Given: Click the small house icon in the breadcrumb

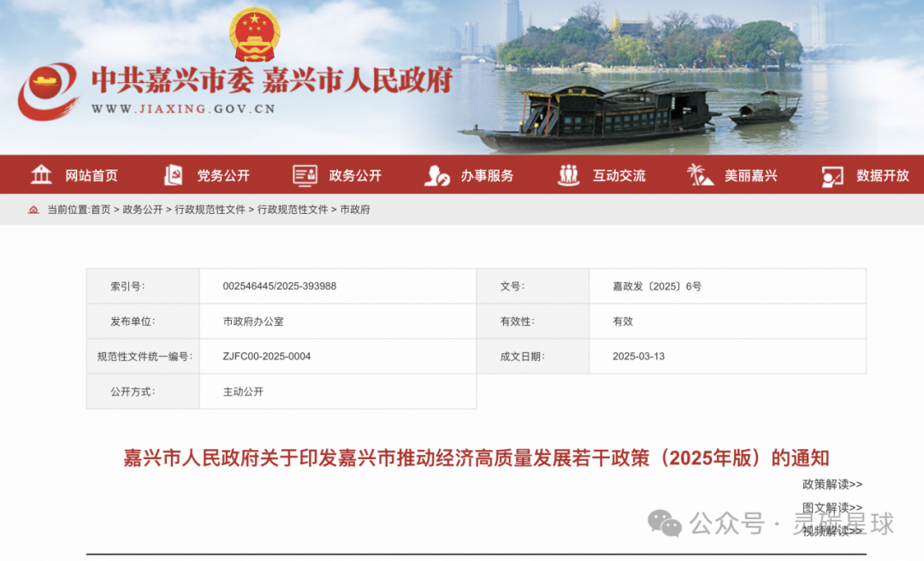Looking at the screenshot, I should 33,210.
